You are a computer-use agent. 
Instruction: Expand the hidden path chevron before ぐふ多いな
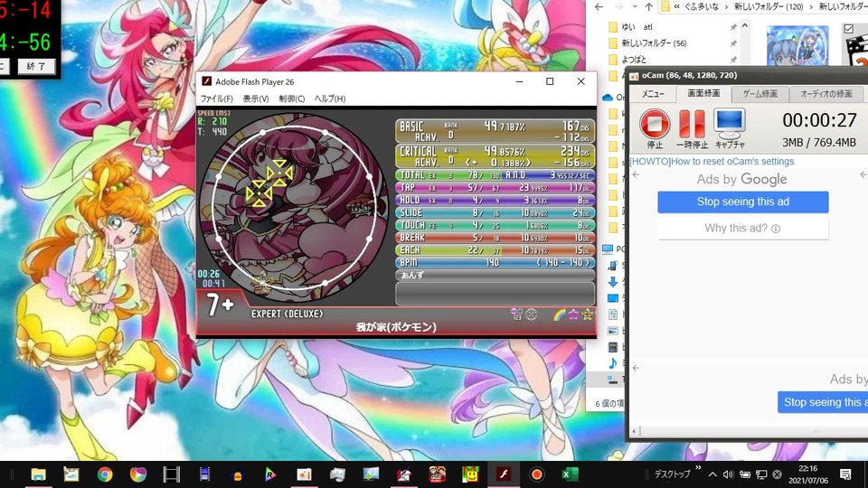click(676, 6)
